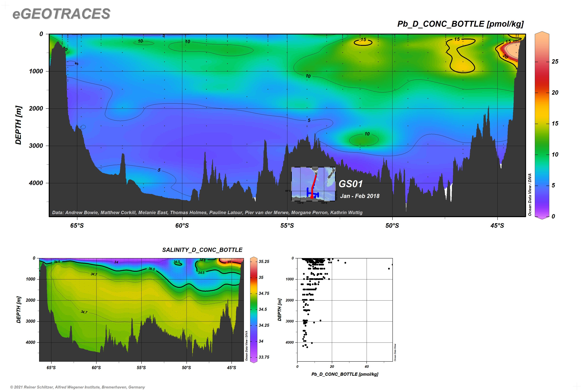Click the Ocean Data View / DIVA label

coord(530,194)
